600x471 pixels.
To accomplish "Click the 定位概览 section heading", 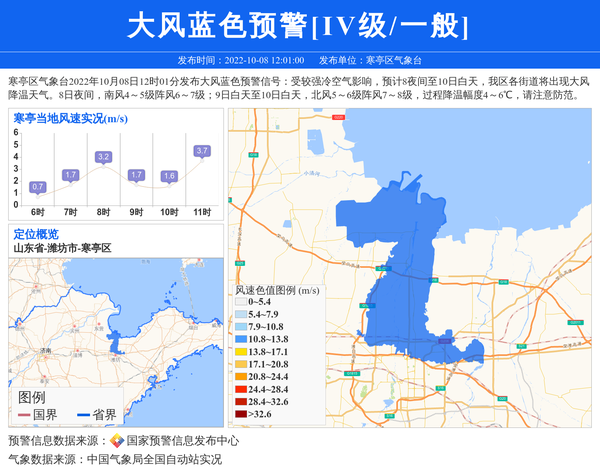I will coord(36,234).
